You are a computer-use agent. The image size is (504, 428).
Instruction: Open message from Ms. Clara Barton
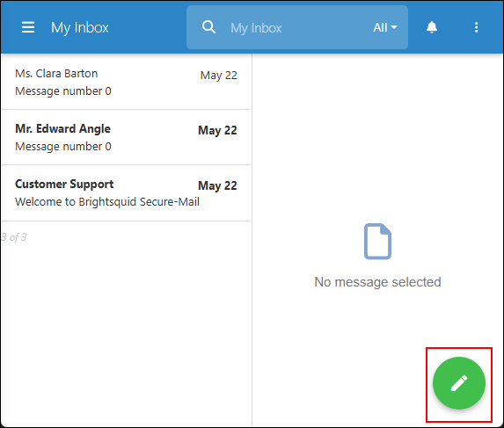(126, 83)
